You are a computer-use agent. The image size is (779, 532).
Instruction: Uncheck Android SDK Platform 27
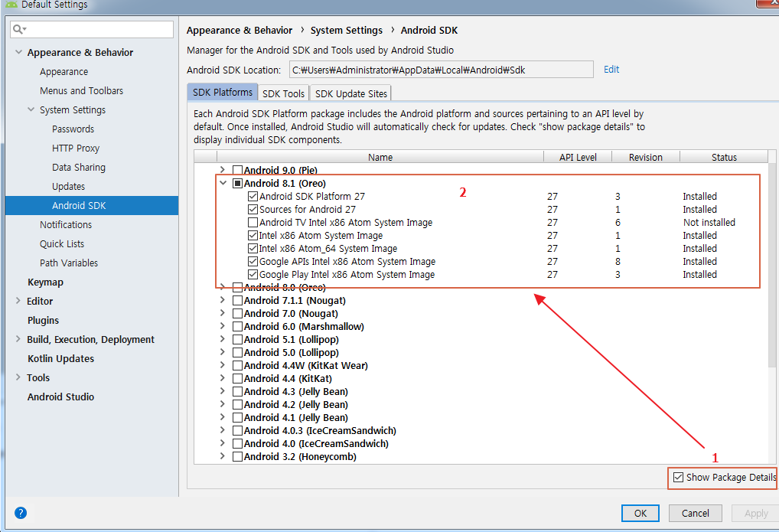pos(253,197)
